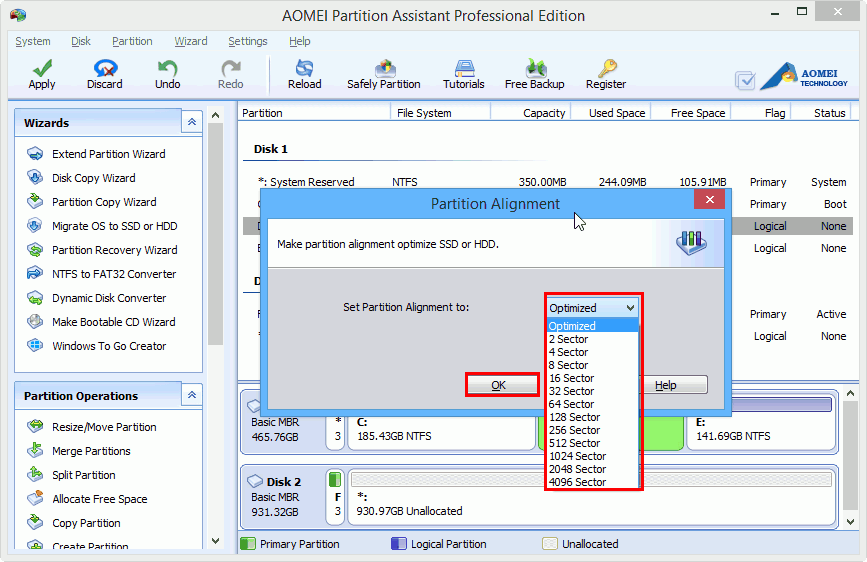The height and width of the screenshot is (562, 867).
Task: Sort by the Capacity column header
Action: (531, 113)
